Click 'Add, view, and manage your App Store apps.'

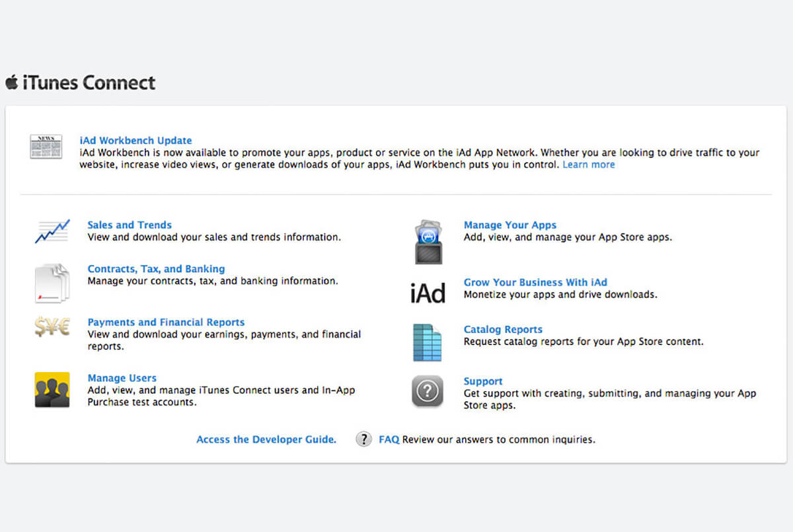tap(568, 237)
